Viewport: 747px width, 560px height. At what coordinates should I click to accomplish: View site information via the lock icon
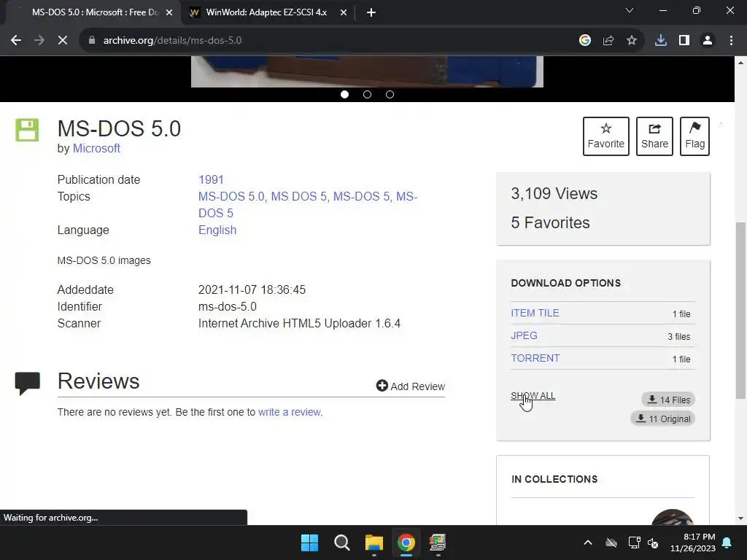coord(92,41)
